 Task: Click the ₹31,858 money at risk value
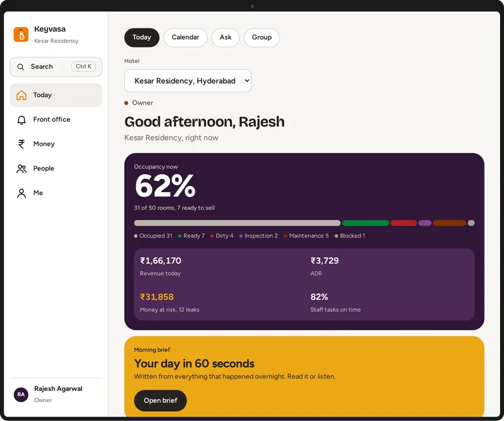point(157,297)
